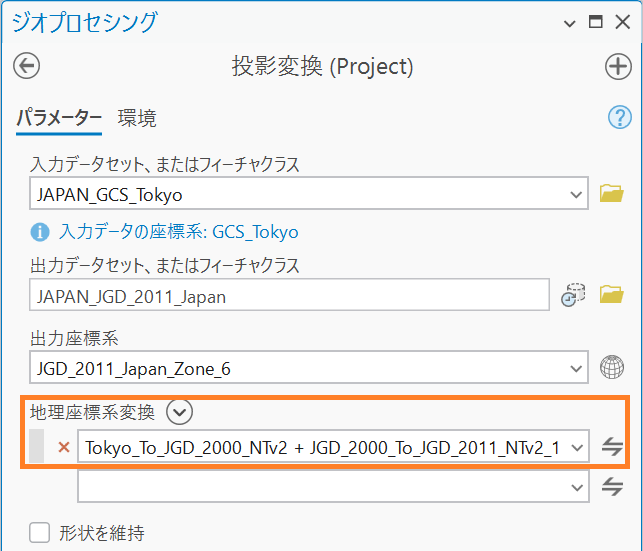This screenshot has height=551, width=643.
Task: Click swap arrows beside empty transformation row
Action: (x=612, y=486)
